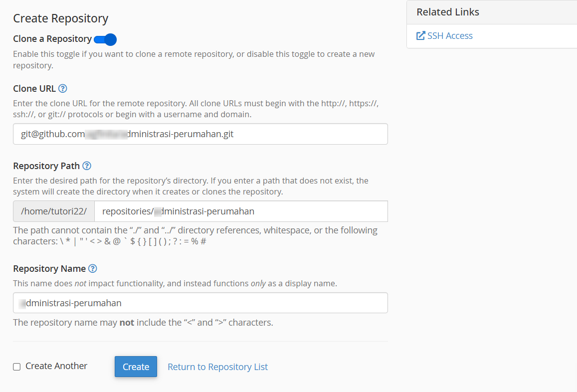Viewport: 577px width, 392px height.
Task: Select the Repository Name label
Action: point(49,268)
